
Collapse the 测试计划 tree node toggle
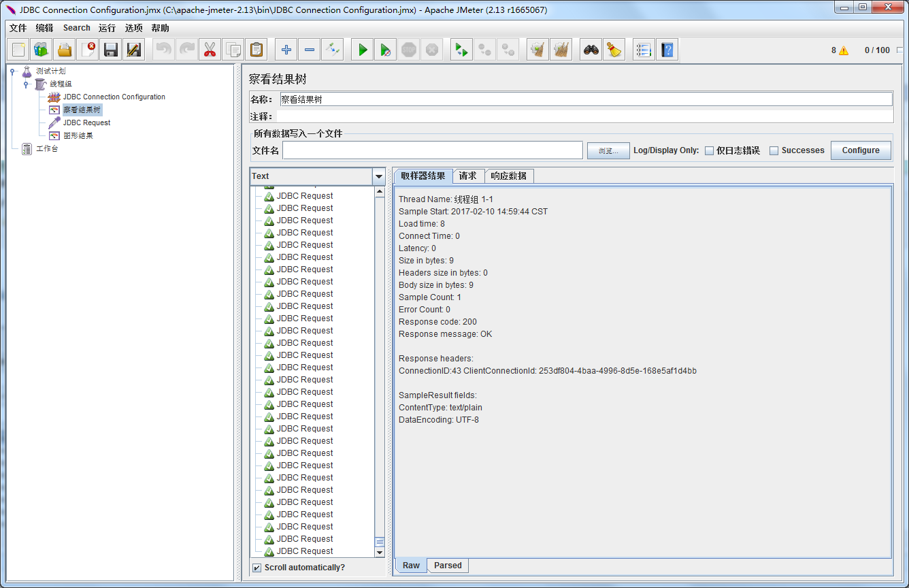12,71
